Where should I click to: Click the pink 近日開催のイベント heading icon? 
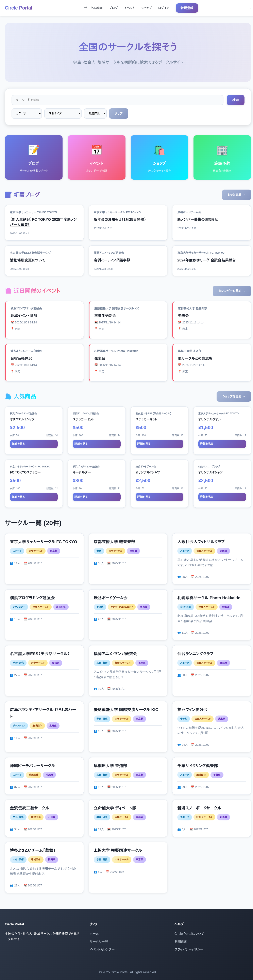coord(8,291)
